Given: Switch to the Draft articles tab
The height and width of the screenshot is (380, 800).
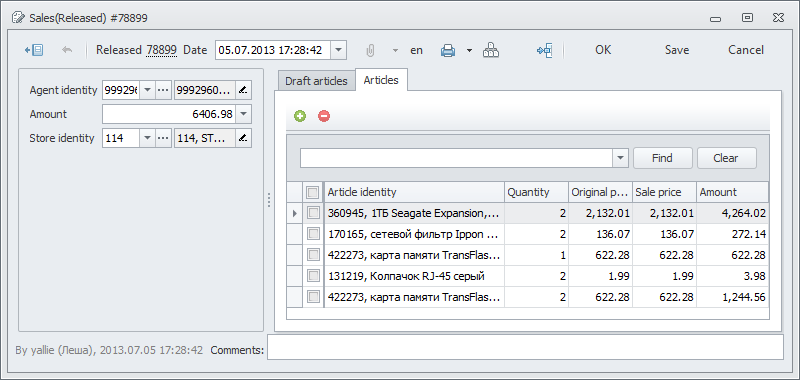Looking at the screenshot, I should point(316,81).
